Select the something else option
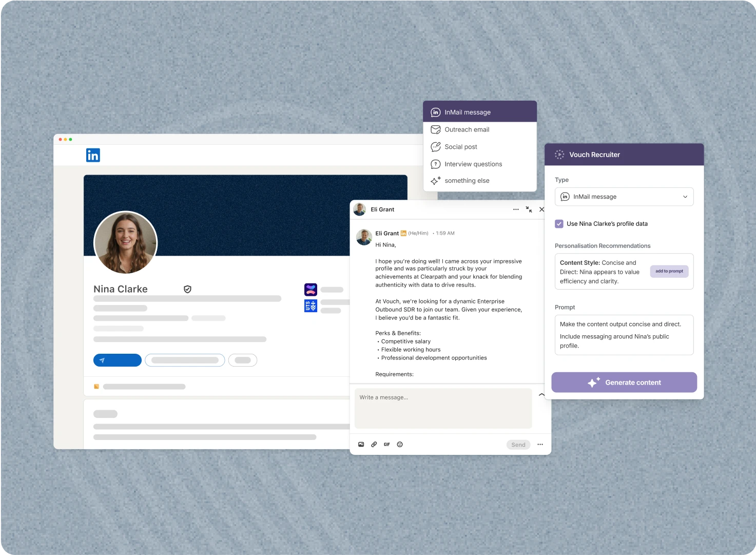 [480, 181]
